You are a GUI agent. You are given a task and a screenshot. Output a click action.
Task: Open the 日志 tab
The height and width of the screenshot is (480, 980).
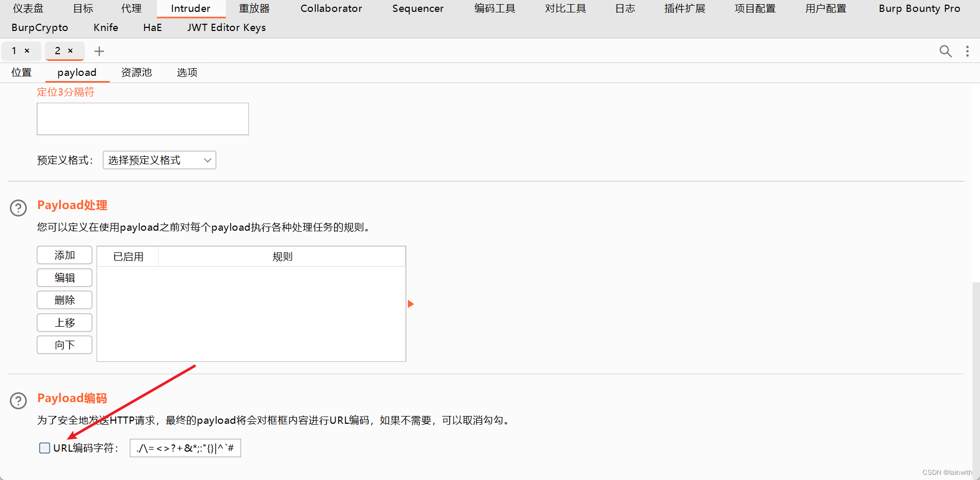(x=625, y=9)
